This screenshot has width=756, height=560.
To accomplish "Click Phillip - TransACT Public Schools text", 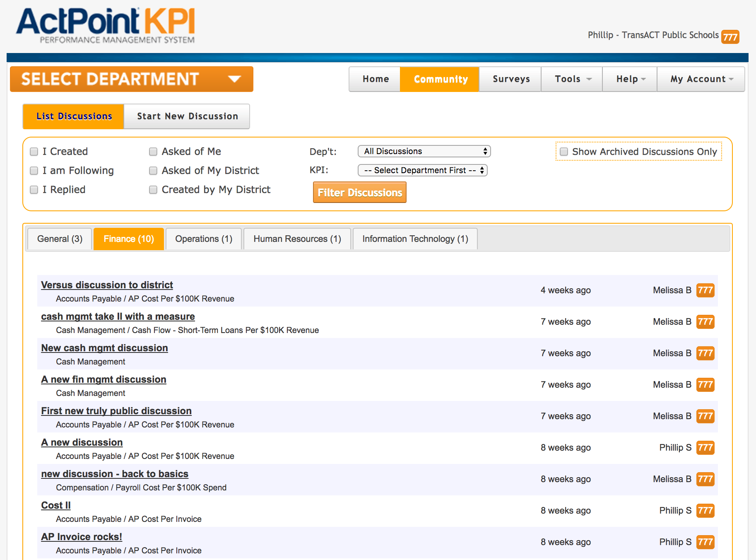I will [x=653, y=35].
